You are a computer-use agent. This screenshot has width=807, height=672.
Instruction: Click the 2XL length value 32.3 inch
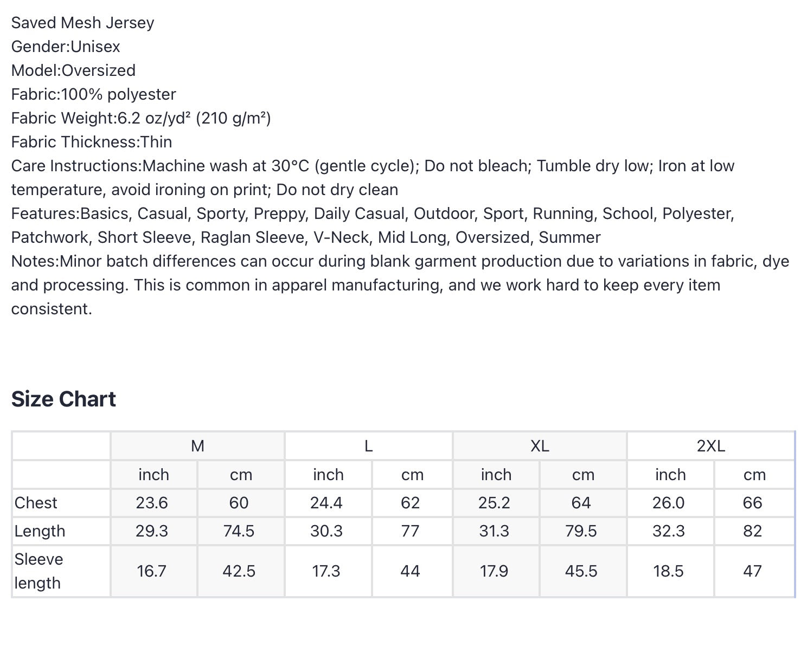[669, 531]
